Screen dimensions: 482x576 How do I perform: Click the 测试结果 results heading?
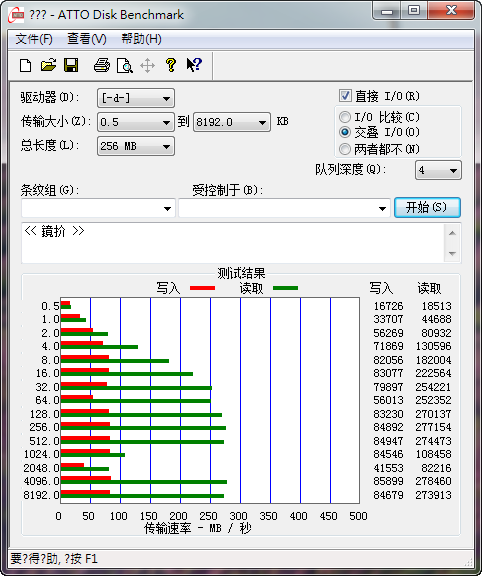point(241,273)
